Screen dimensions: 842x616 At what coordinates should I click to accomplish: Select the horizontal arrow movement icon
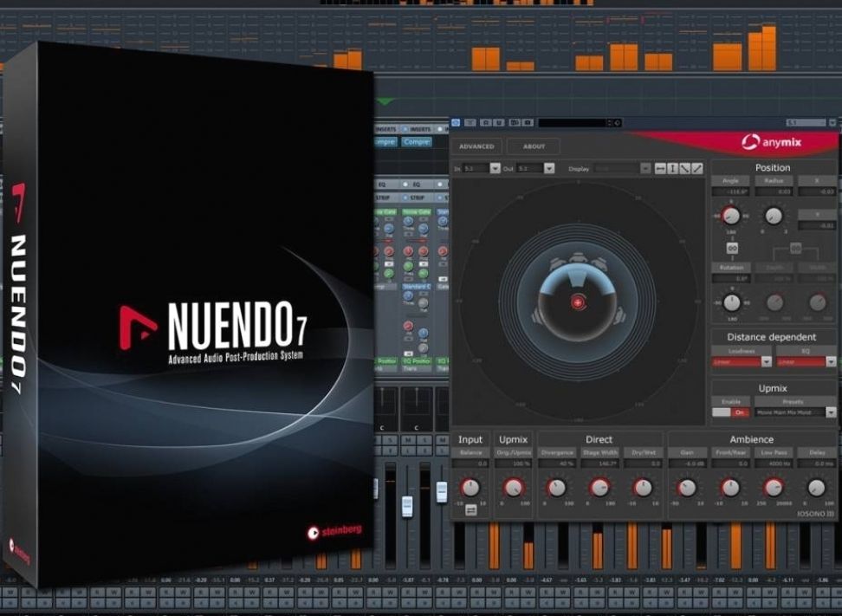(660, 169)
